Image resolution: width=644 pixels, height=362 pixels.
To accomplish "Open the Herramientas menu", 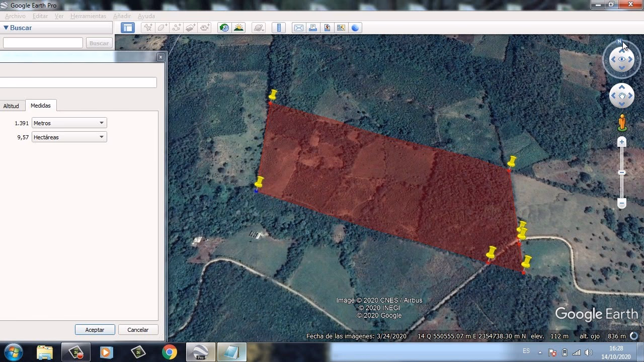I will 89,16.
